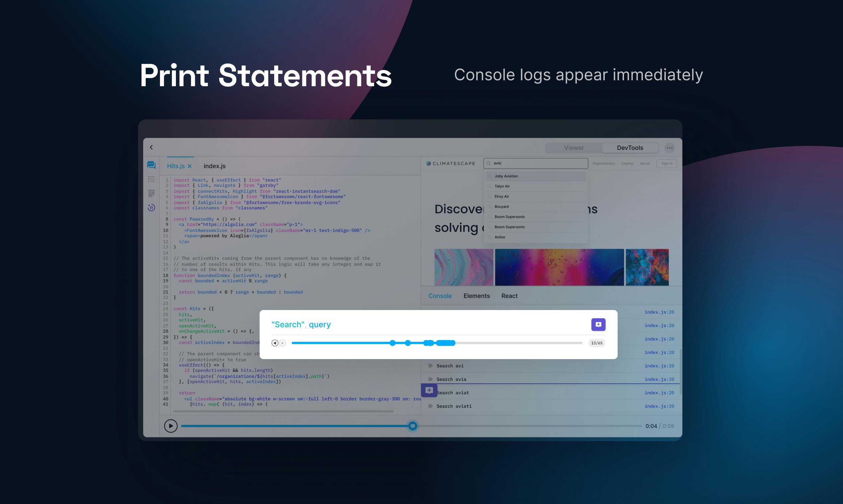The width and height of the screenshot is (843, 504).
Task: Expand the 'Search avi' console message
Action: (430, 366)
